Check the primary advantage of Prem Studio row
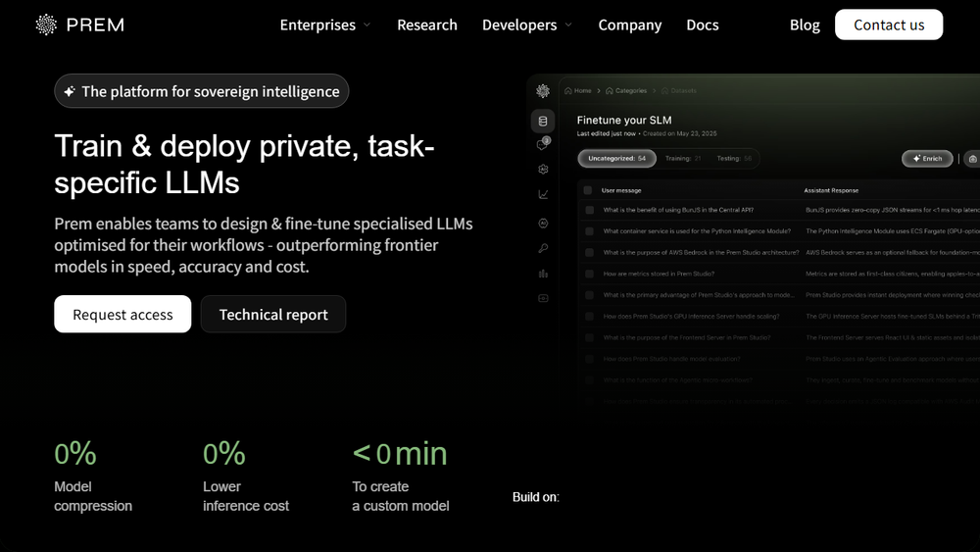This screenshot has height=552, width=980. point(589,295)
